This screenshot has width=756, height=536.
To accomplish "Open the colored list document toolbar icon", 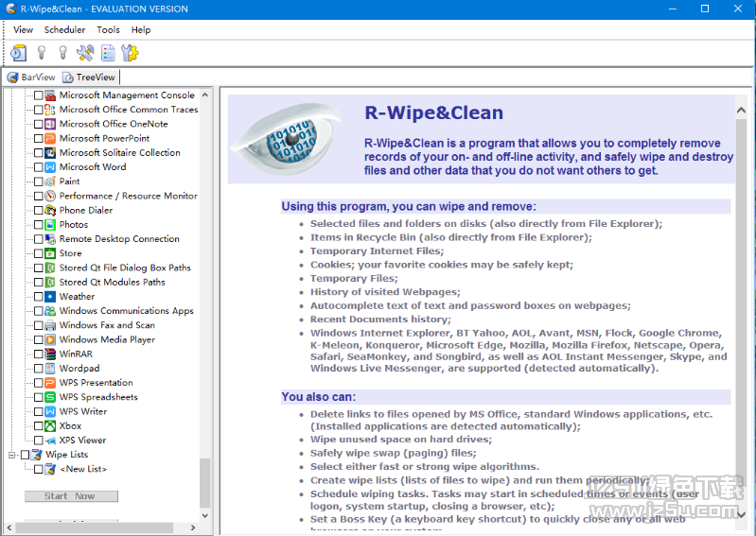I will tap(108, 53).
